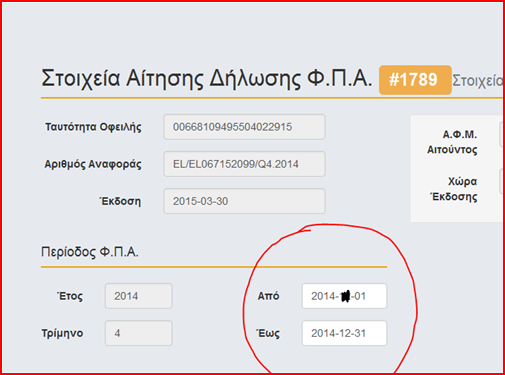The height and width of the screenshot is (375, 505).
Task: Click the Έως date field
Action: [x=344, y=333]
